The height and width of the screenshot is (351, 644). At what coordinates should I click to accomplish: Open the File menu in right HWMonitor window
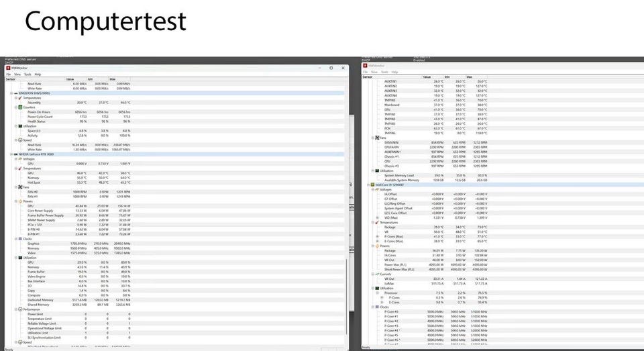tap(365, 72)
